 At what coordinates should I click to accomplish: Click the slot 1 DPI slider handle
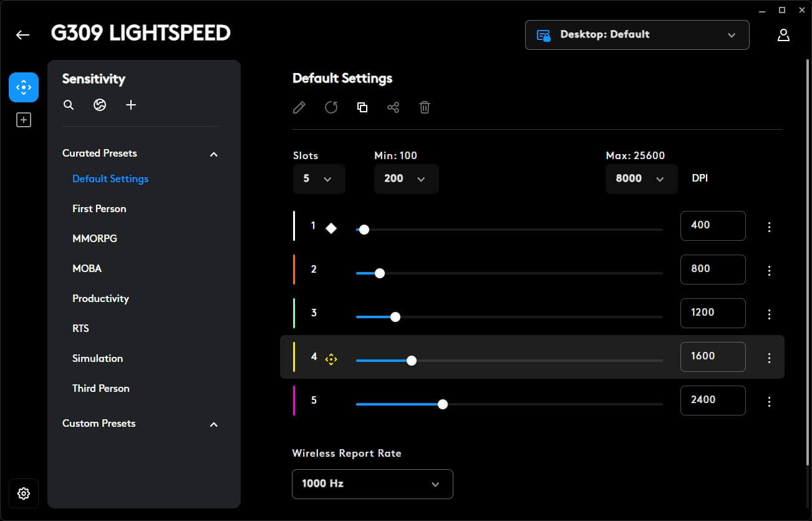pyautogui.click(x=364, y=230)
